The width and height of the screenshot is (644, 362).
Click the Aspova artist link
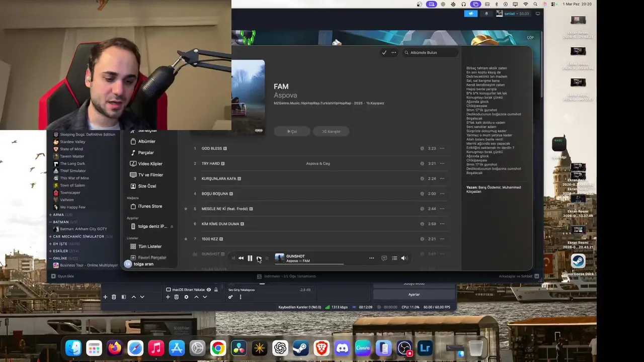[285, 95]
